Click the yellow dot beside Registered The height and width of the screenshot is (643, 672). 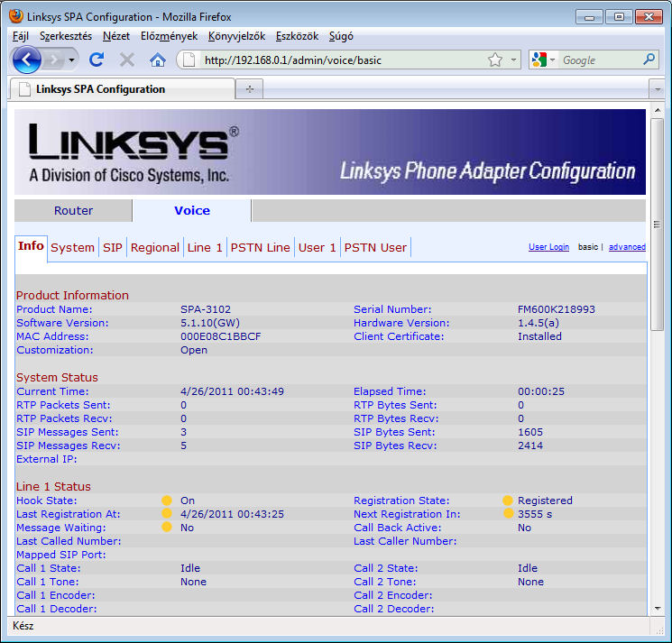click(508, 501)
